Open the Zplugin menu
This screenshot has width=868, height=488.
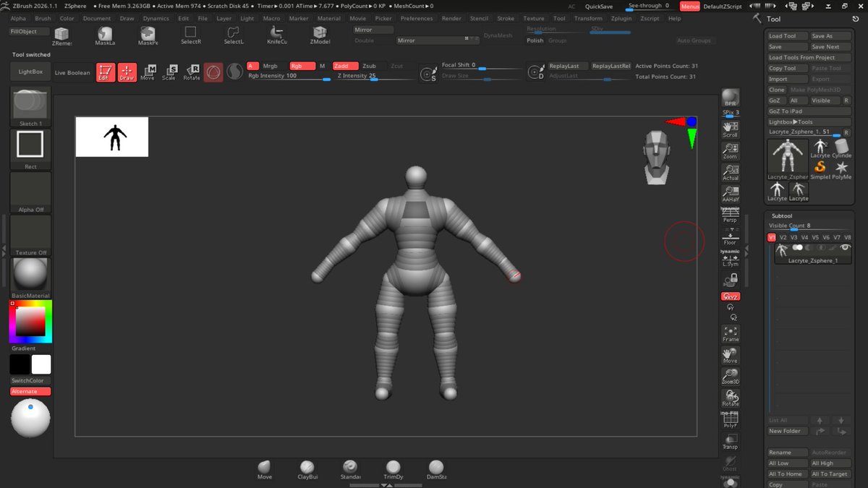621,18
